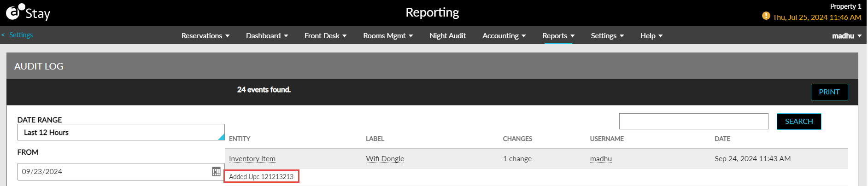Open the calendar picker for From date
This screenshot has width=868, height=186.
pos(216,172)
